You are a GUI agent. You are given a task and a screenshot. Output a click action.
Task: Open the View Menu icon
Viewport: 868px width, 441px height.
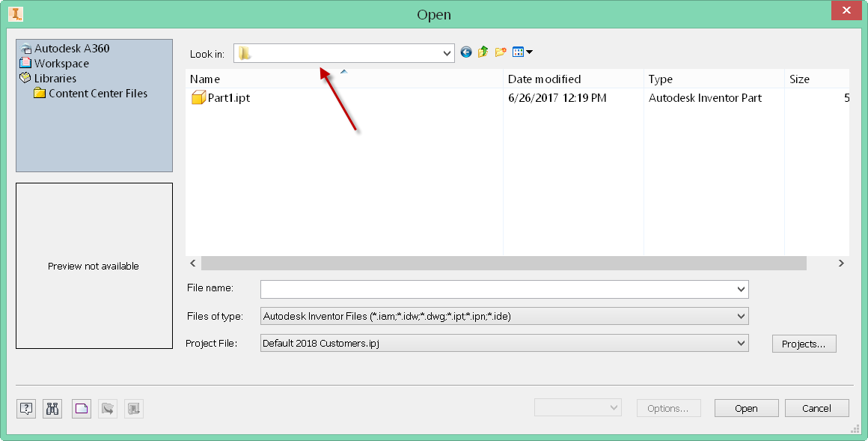(x=517, y=52)
